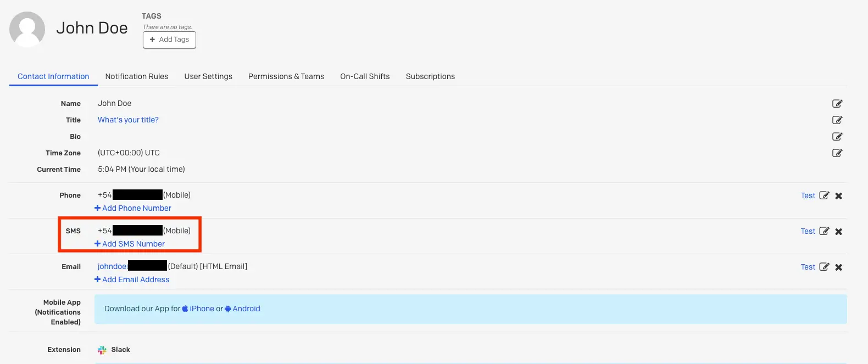Screen dimensions: 868x364
Task: Remove the SMS number entry
Action: (838, 231)
